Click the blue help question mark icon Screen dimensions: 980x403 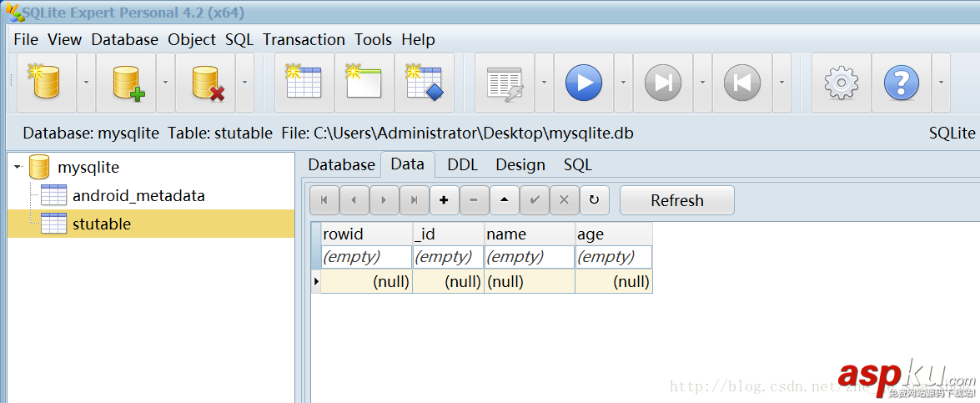[x=901, y=83]
